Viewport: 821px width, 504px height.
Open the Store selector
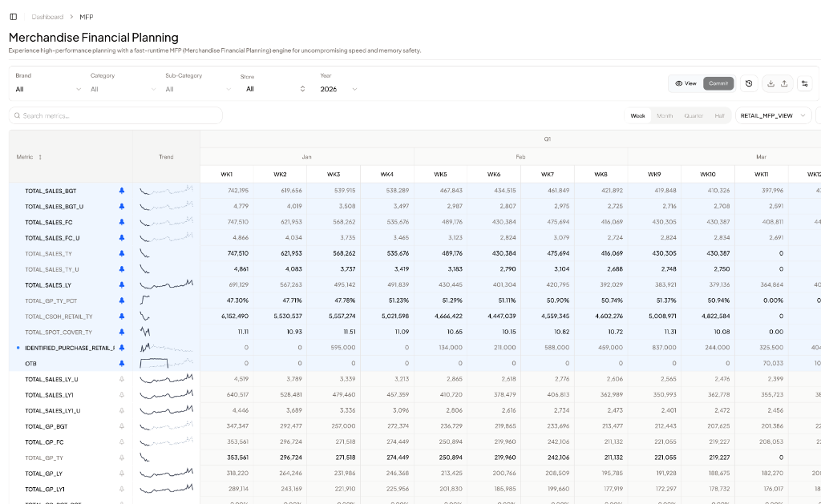[x=276, y=89]
